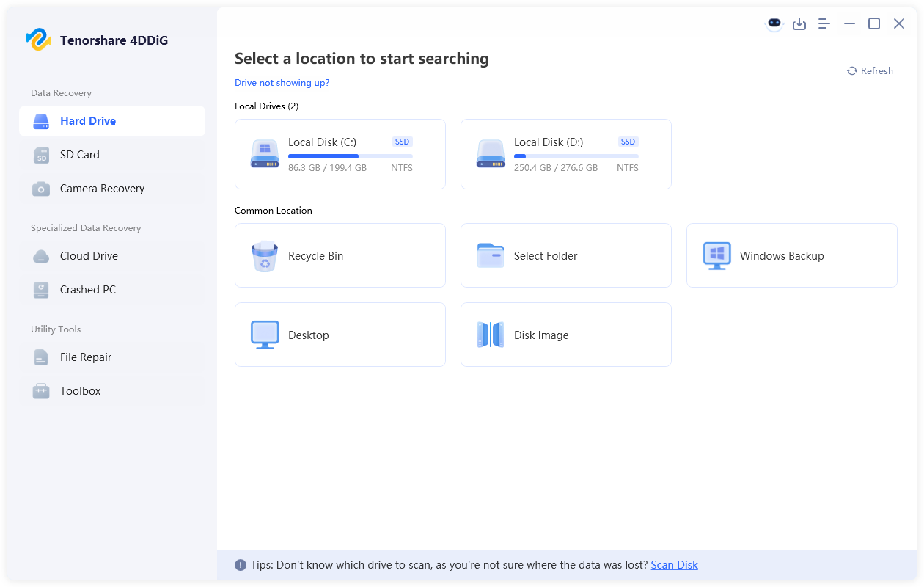
Task: Click the Tenorshare 4DDiG logo
Action: tap(38, 40)
